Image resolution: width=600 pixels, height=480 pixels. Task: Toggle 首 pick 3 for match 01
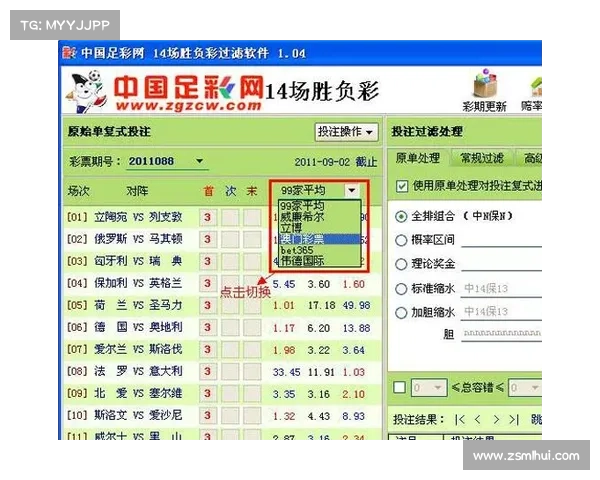click(207, 217)
